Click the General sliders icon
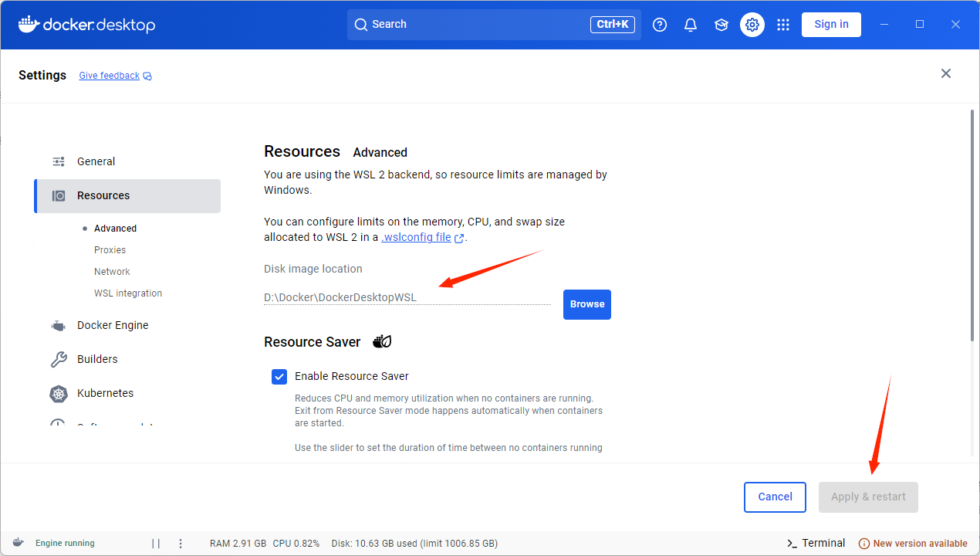 (59, 161)
